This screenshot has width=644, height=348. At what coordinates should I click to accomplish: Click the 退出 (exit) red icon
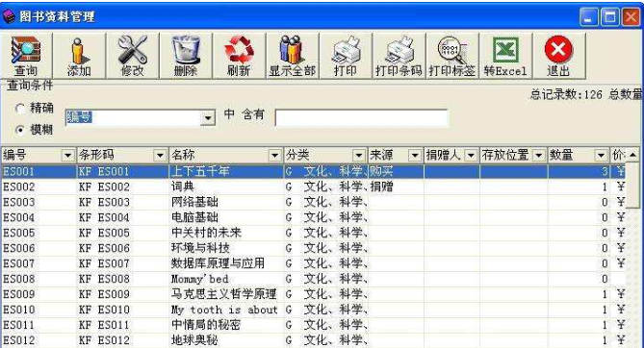click(x=558, y=56)
